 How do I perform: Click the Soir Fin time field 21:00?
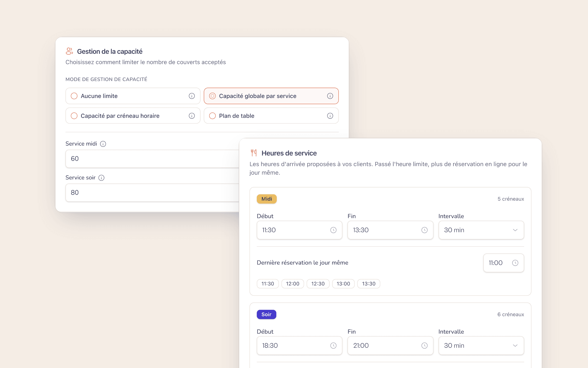[x=390, y=346]
